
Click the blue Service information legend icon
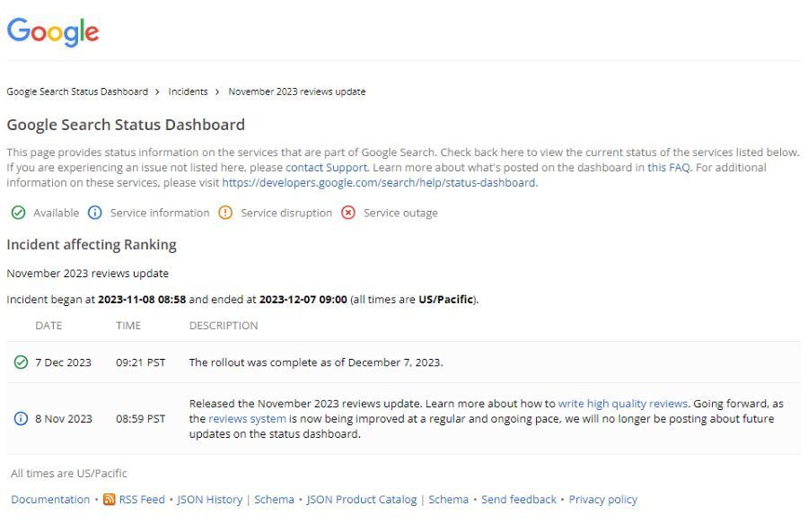pyautogui.click(x=95, y=213)
